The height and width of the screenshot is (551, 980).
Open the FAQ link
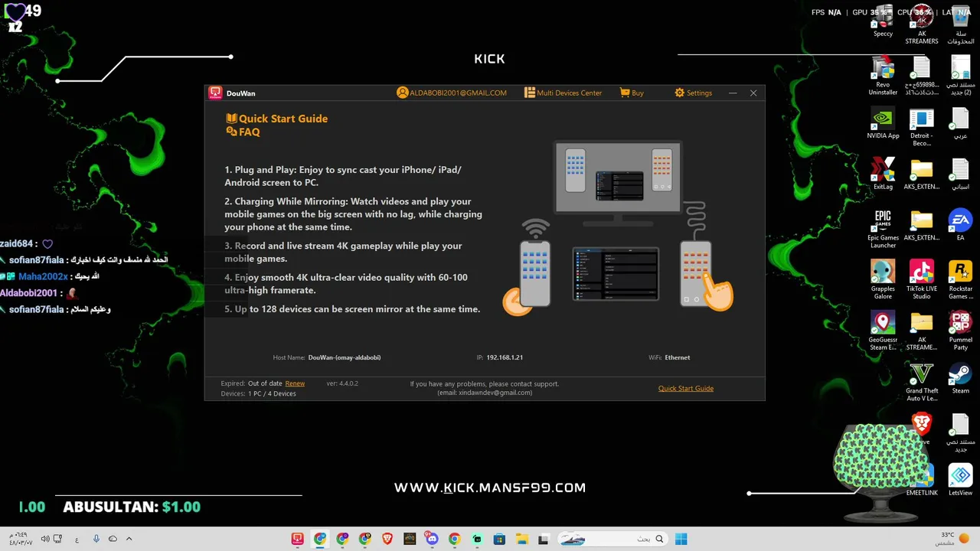pyautogui.click(x=243, y=132)
